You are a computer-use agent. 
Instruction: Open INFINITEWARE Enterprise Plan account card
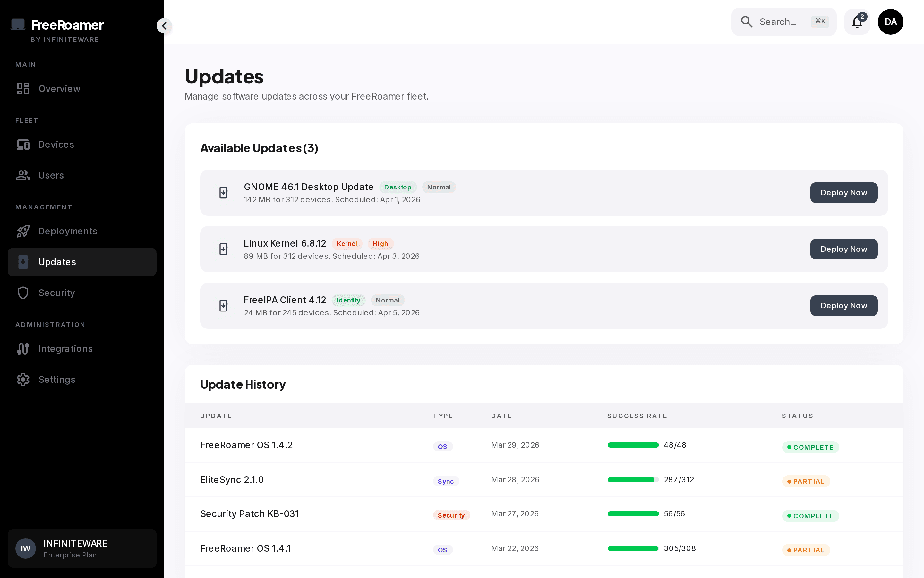pos(82,548)
